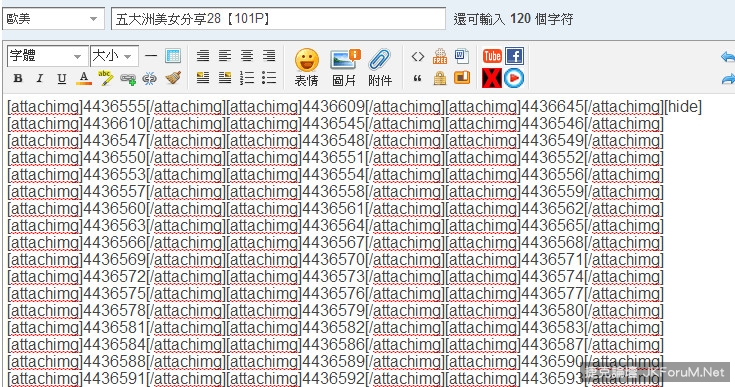Click the post title input field

[x=278, y=19]
